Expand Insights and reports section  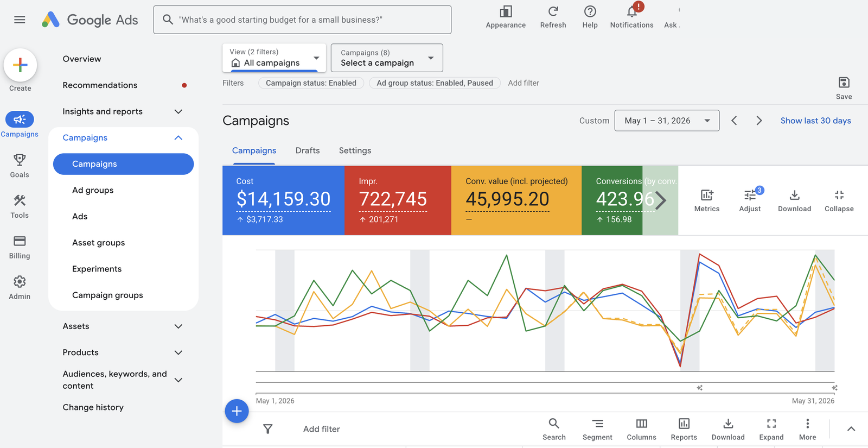coord(178,111)
